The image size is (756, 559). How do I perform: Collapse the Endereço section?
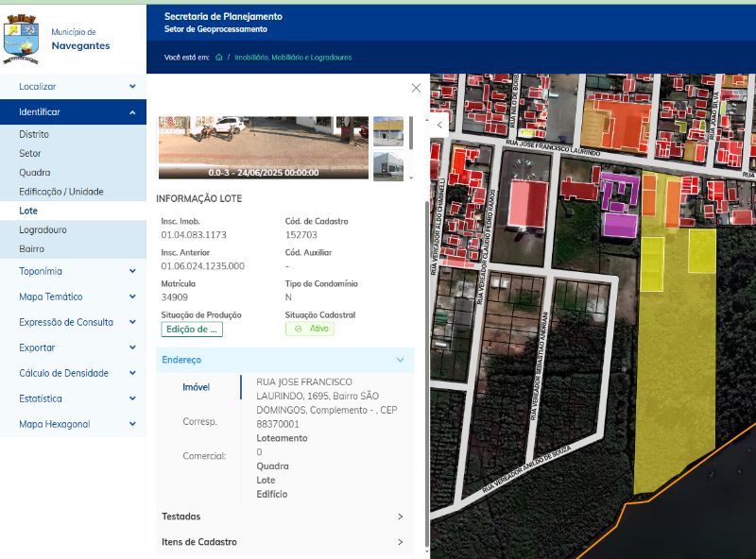(285, 360)
